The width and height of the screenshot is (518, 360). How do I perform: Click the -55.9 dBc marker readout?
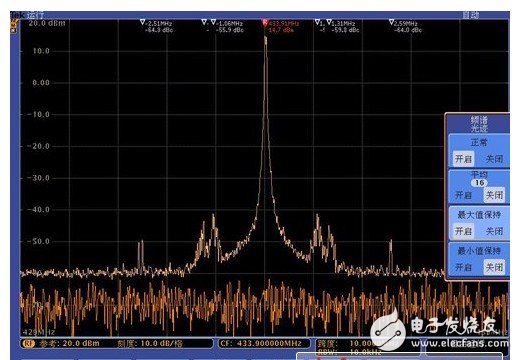[230, 30]
